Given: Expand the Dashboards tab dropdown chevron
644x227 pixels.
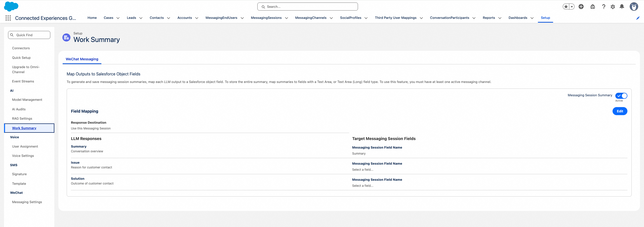Looking at the screenshot, I should tap(532, 18).
